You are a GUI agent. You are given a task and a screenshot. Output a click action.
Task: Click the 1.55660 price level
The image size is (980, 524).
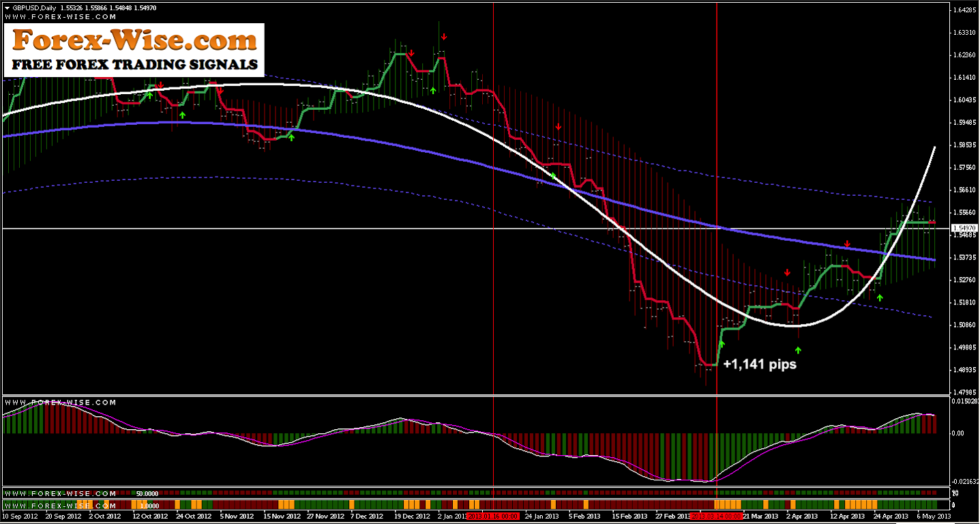965,212
